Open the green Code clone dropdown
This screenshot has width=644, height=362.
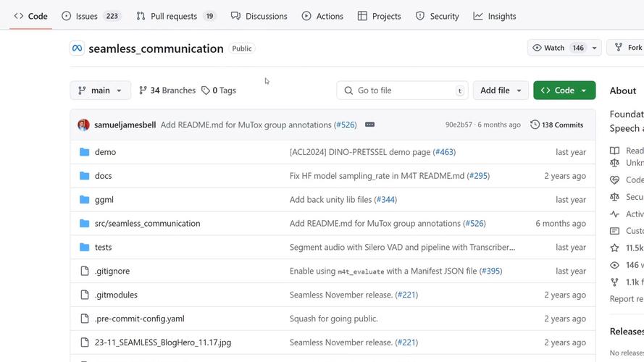click(564, 90)
